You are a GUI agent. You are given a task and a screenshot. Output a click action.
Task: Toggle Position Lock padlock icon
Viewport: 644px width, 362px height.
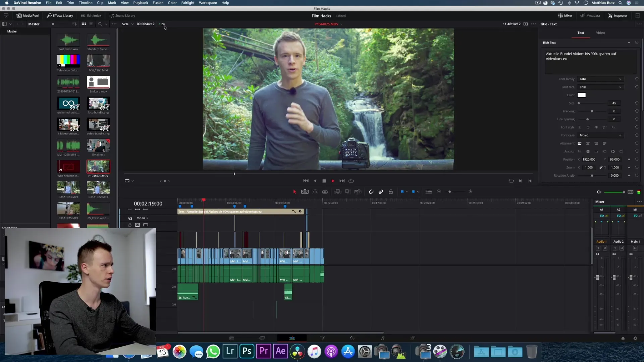coord(391,192)
